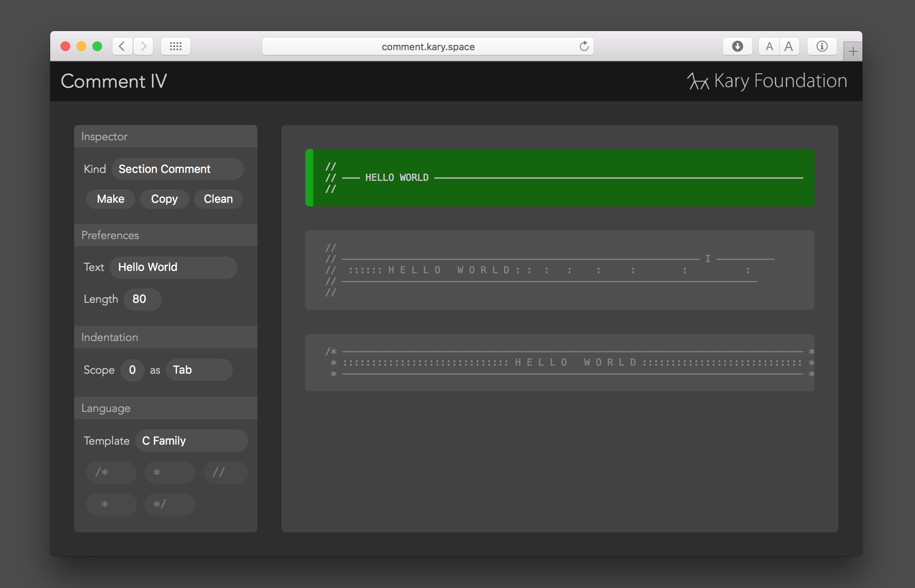Click the Comment IV title
This screenshot has height=588, width=915.
coord(114,81)
